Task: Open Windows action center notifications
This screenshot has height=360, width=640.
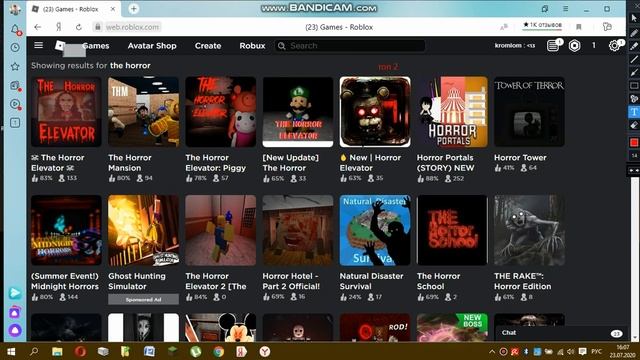Action: 582,351
